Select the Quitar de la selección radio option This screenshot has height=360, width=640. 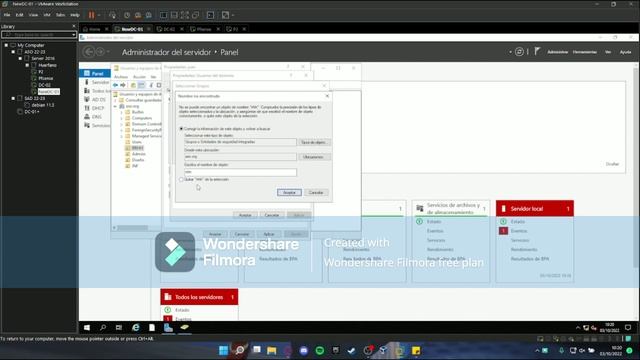click(181, 179)
